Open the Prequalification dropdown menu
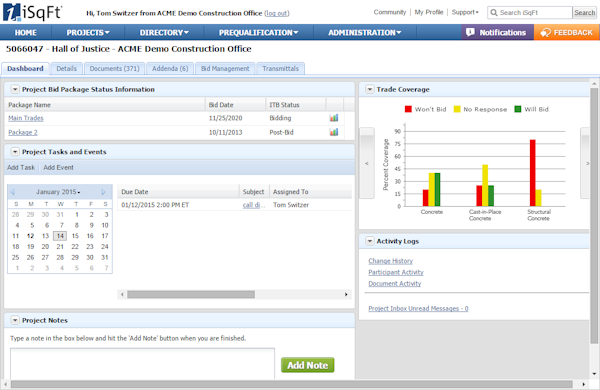The height and width of the screenshot is (390, 600). pos(258,33)
